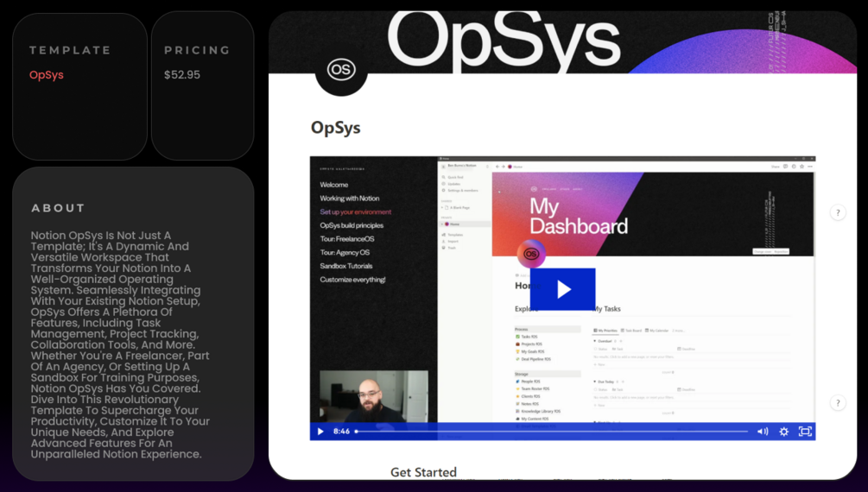Image resolution: width=868 pixels, height=492 pixels.
Task: Open the red OpSys template link
Action: (x=47, y=75)
